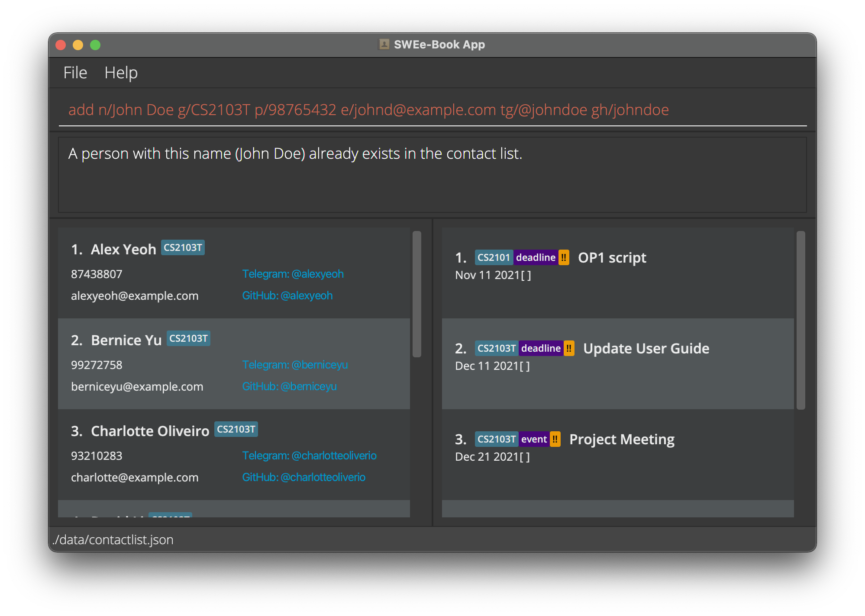Click the contact list scrollbar thumb

[417, 294]
